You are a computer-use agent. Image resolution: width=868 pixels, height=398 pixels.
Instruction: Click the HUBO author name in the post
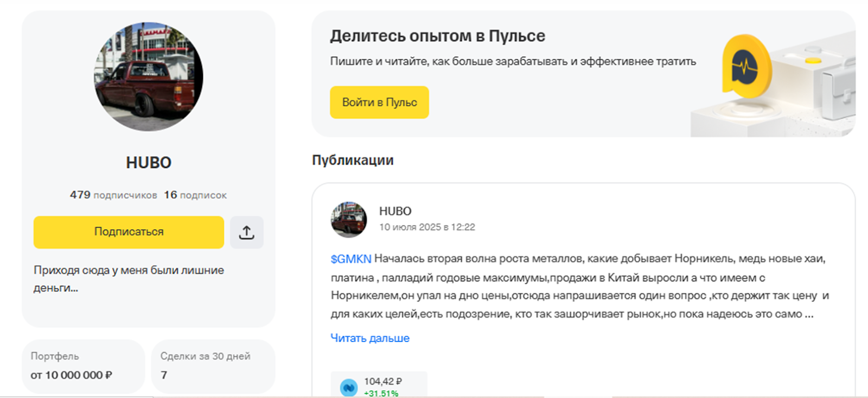point(395,211)
